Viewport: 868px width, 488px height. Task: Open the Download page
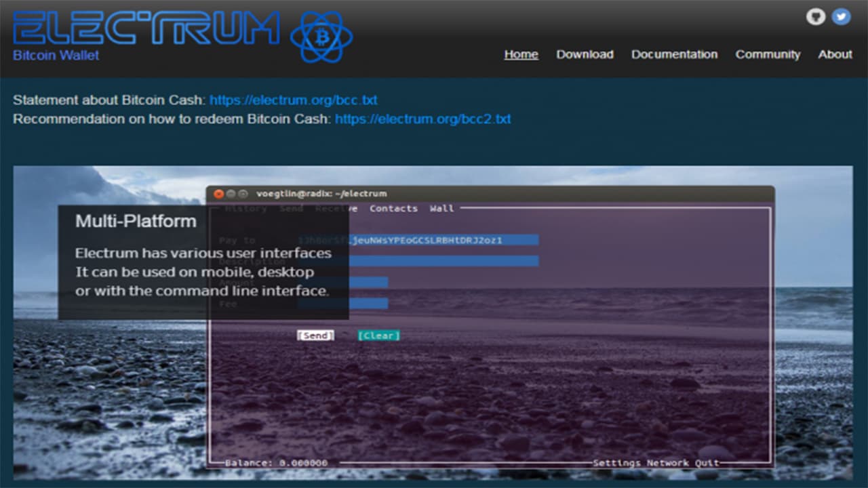click(x=585, y=54)
